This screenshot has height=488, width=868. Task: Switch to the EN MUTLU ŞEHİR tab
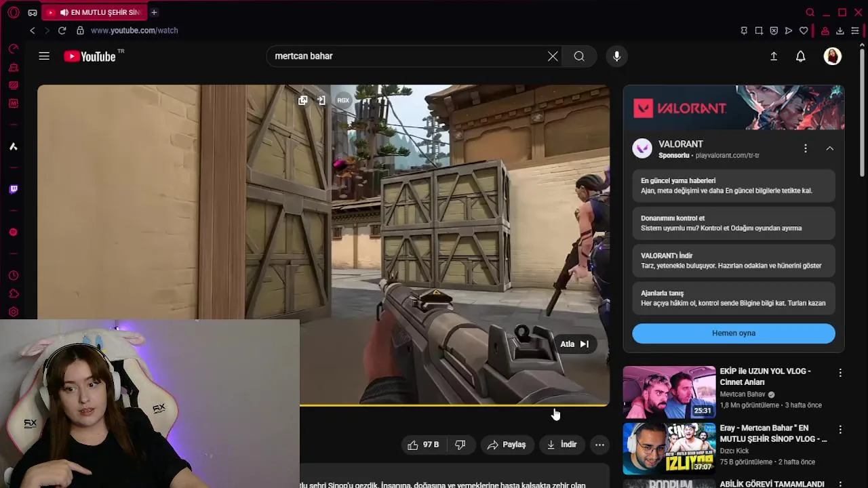pos(94,12)
